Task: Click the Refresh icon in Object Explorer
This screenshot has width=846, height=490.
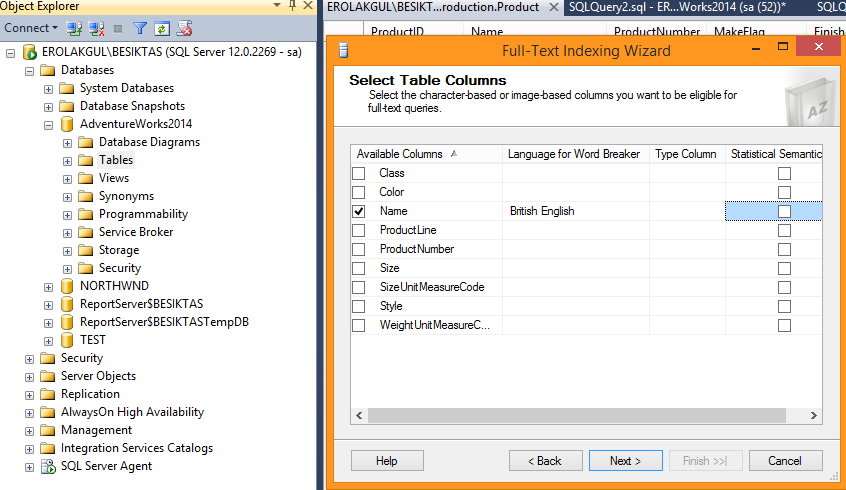Action: tap(162, 28)
